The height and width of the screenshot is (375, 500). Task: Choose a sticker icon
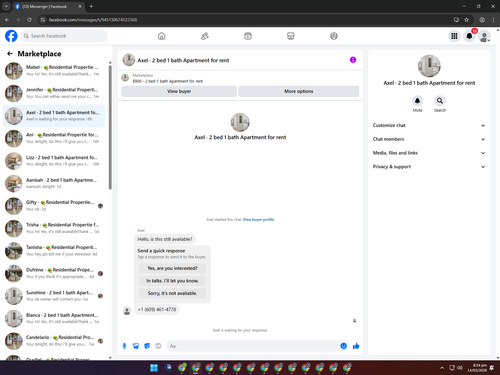147,346
